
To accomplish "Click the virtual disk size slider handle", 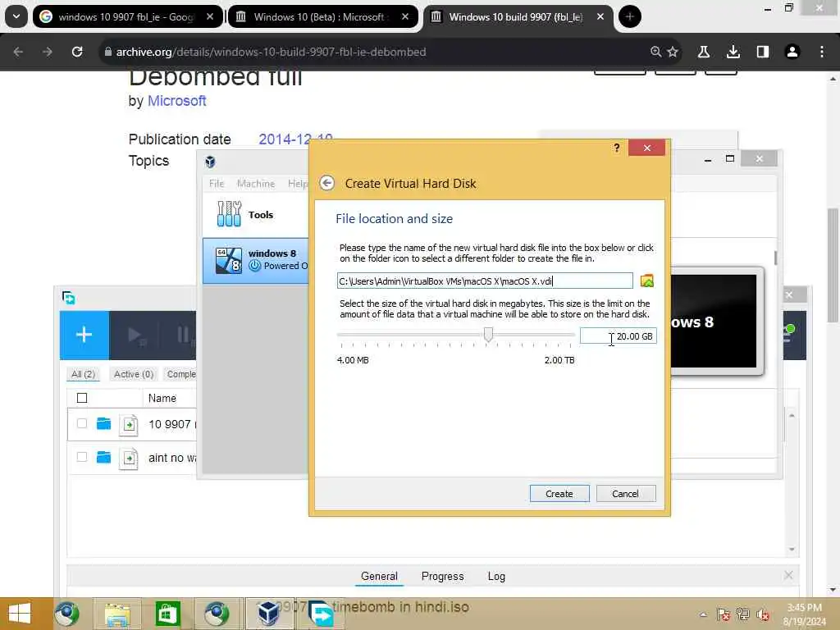I will (488, 335).
